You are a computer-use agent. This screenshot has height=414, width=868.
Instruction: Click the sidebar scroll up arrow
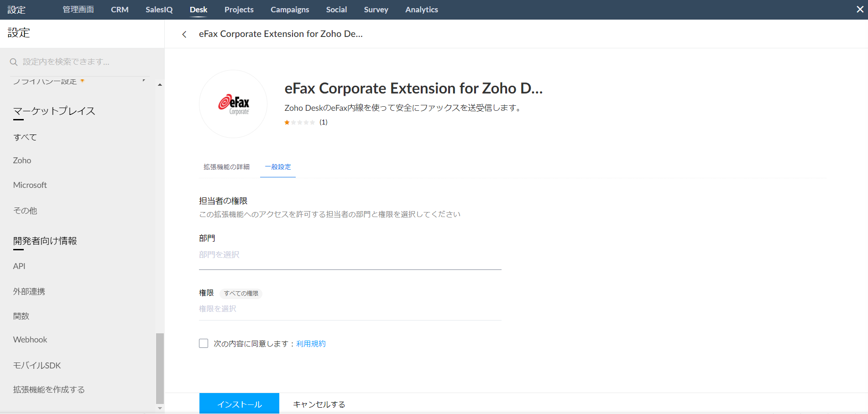(x=160, y=85)
